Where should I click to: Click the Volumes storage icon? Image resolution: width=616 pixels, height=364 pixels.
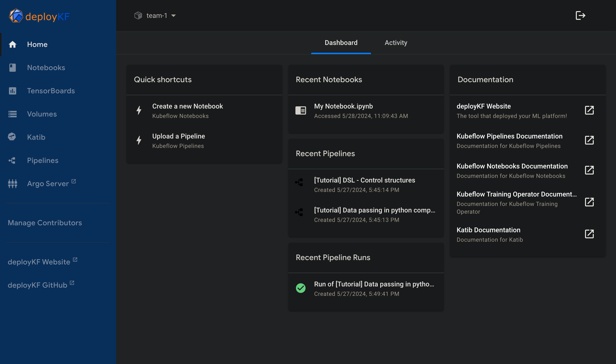(13, 114)
